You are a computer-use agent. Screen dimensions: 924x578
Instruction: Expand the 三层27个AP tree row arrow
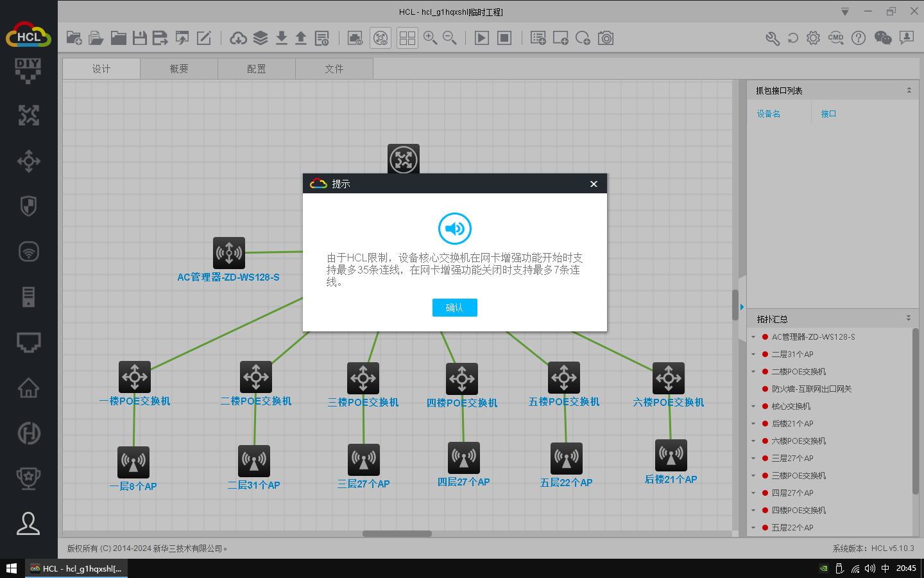coord(753,459)
